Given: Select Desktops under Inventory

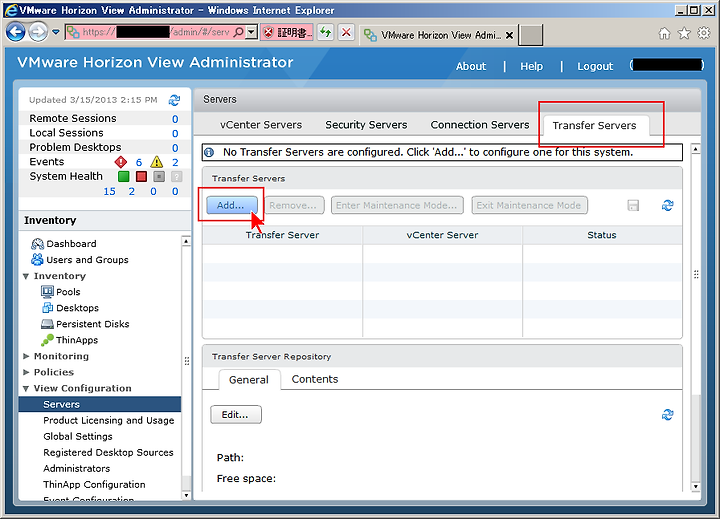Looking at the screenshot, I should pos(77,308).
